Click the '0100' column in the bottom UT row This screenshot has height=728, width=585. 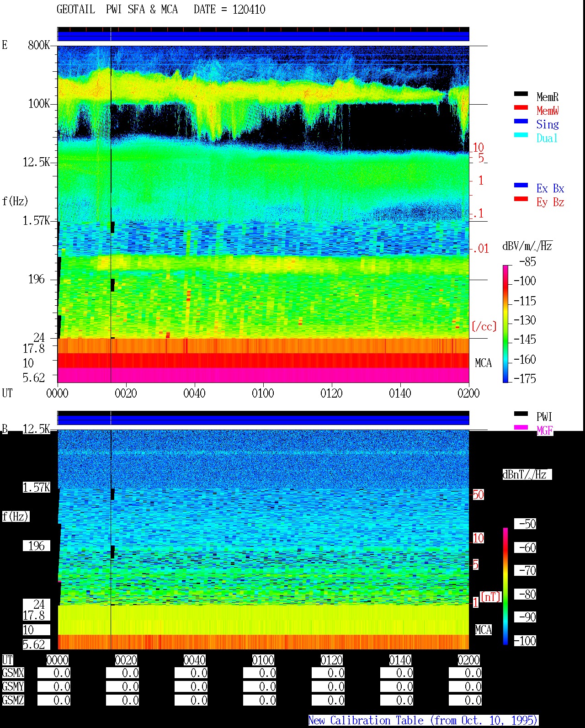263,660
